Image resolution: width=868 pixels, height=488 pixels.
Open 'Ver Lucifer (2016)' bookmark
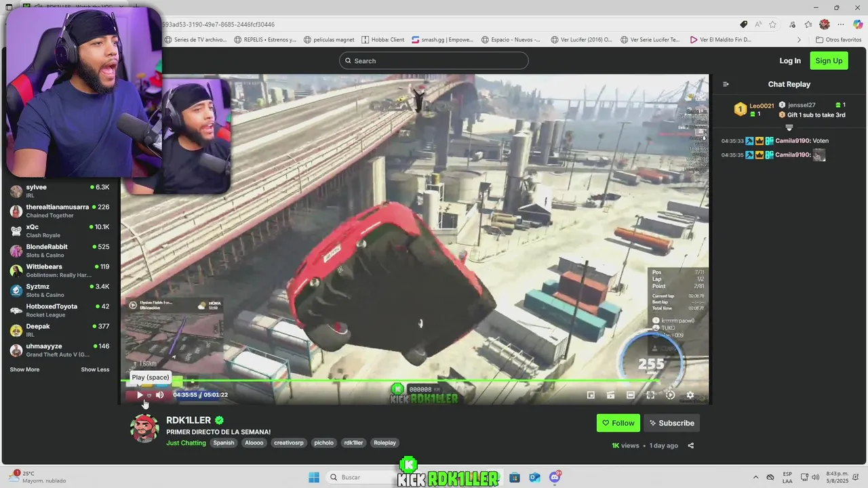click(x=582, y=40)
